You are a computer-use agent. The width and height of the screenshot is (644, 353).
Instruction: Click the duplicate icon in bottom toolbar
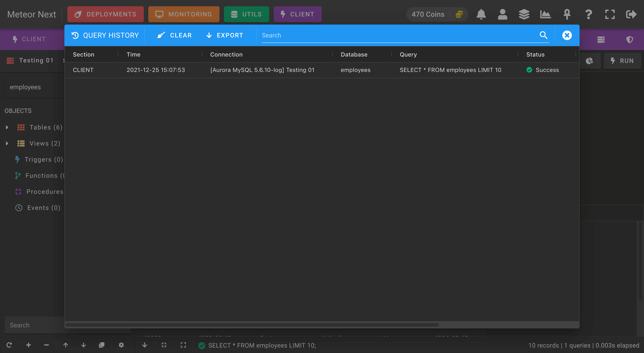pyautogui.click(x=102, y=345)
